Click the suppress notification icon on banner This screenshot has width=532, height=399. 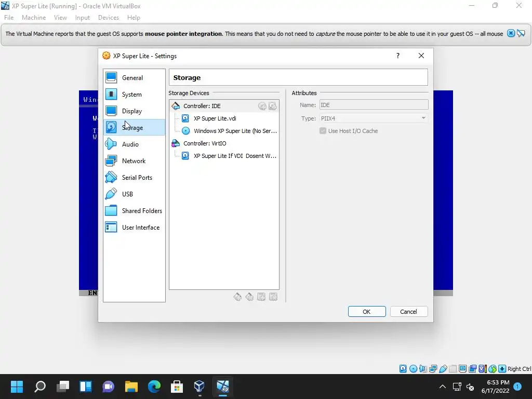click(521, 33)
